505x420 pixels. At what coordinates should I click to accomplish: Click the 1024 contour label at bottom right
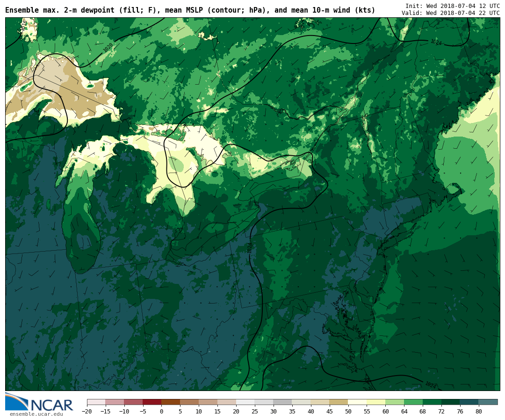tap(430, 384)
